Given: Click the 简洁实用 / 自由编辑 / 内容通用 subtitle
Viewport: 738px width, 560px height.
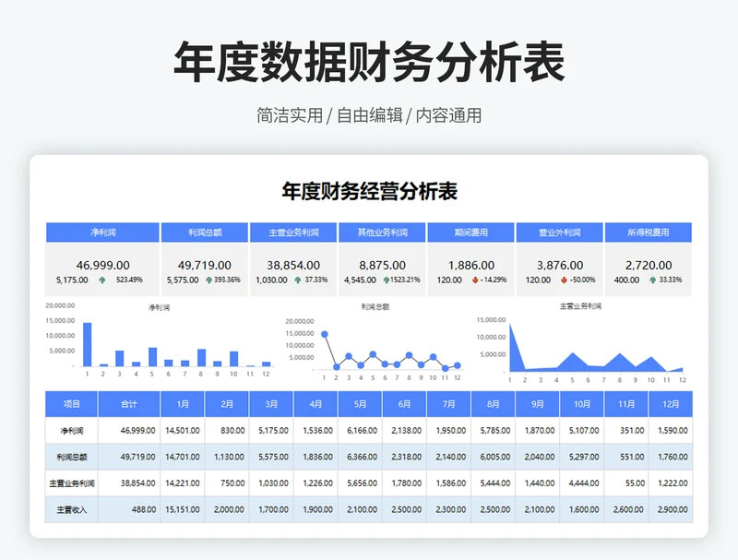Looking at the screenshot, I should coord(369,115).
